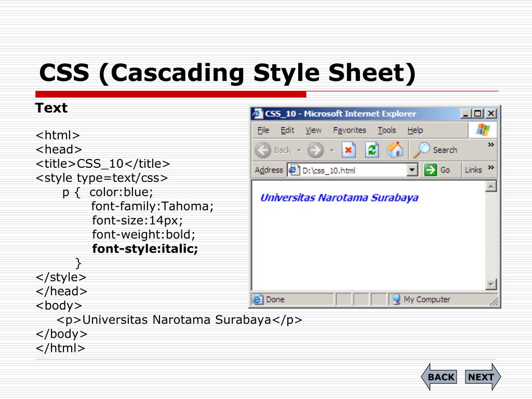Image resolution: width=532 pixels, height=399 pixels.
Task: Open the Edit menu
Action: [x=287, y=130]
